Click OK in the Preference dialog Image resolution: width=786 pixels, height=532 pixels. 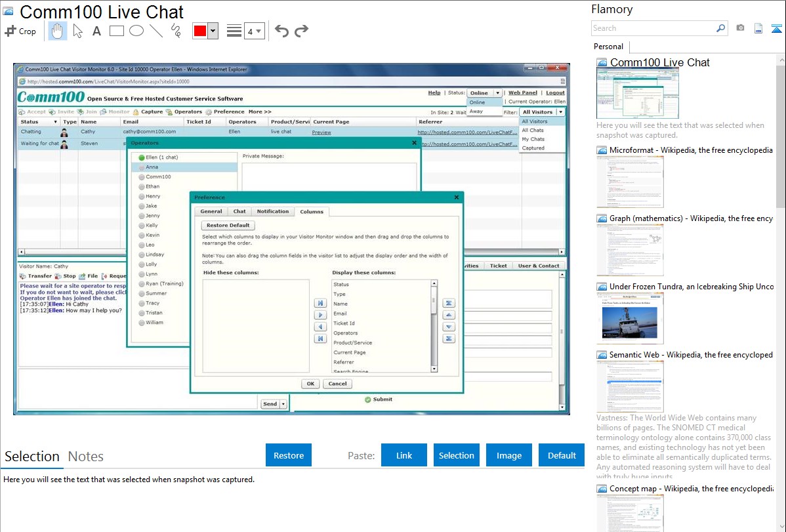click(310, 384)
